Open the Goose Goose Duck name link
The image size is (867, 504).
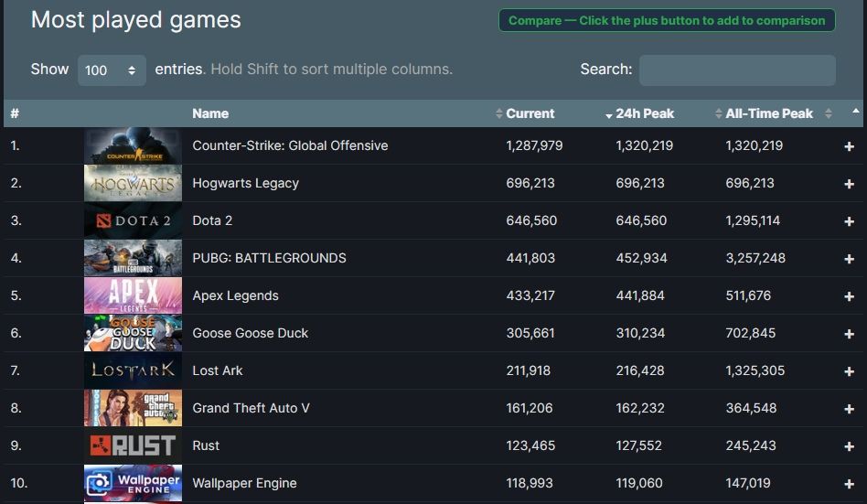tap(250, 333)
